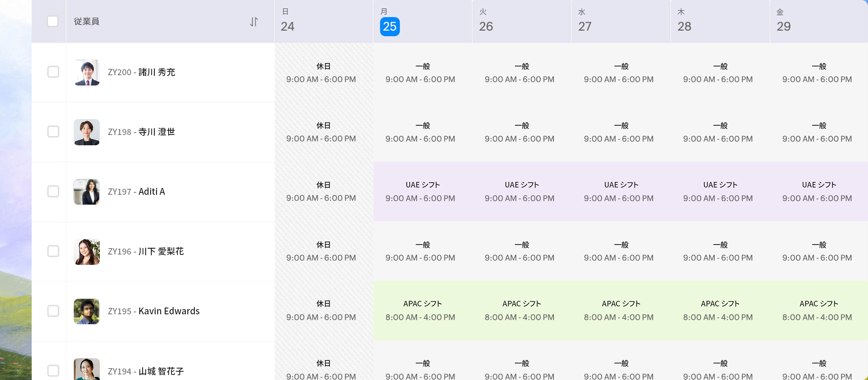Open Aditi A's UAE シフト on Monday 25
Viewport: 868px width, 380px height.
tap(422, 192)
